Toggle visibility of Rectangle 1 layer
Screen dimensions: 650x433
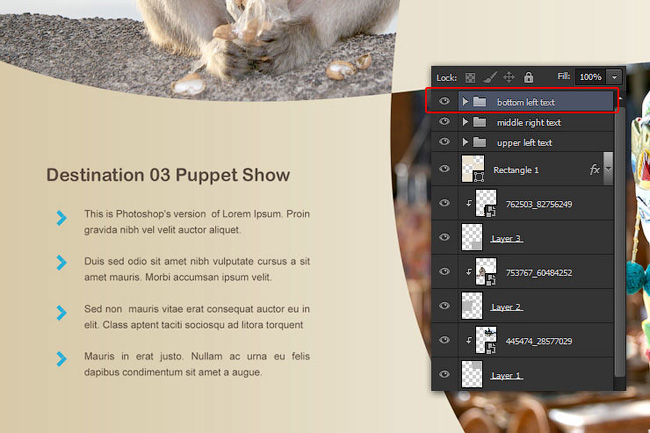[x=444, y=169]
